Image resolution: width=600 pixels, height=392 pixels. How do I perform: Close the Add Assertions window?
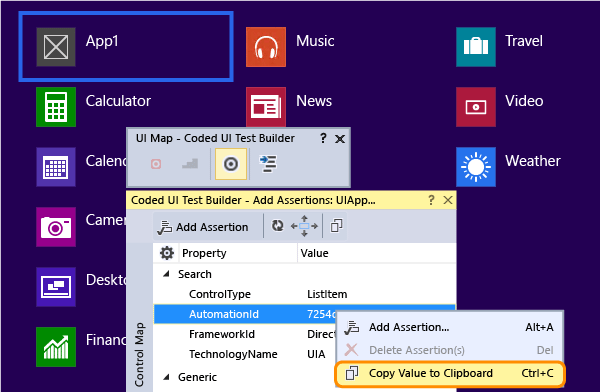coord(448,200)
